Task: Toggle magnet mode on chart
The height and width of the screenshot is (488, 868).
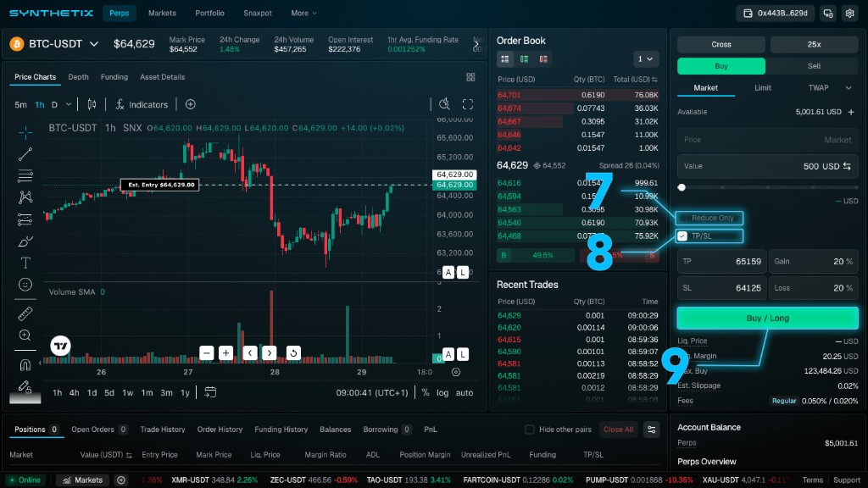Action: pos(25,364)
